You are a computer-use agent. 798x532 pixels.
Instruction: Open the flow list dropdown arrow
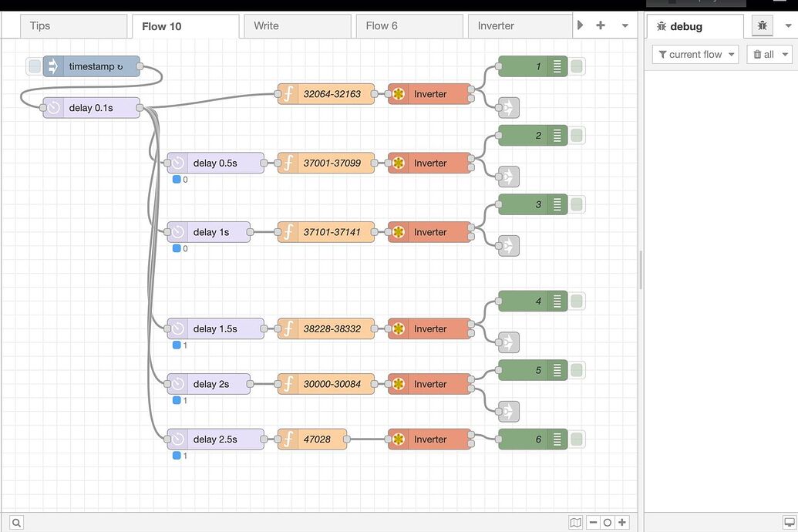coord(625,25)
